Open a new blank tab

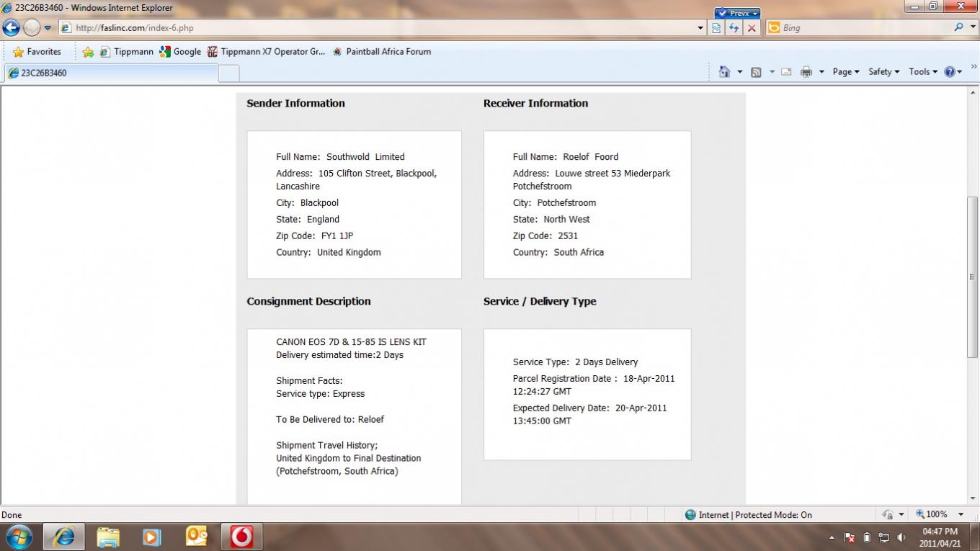pos(228,73)
